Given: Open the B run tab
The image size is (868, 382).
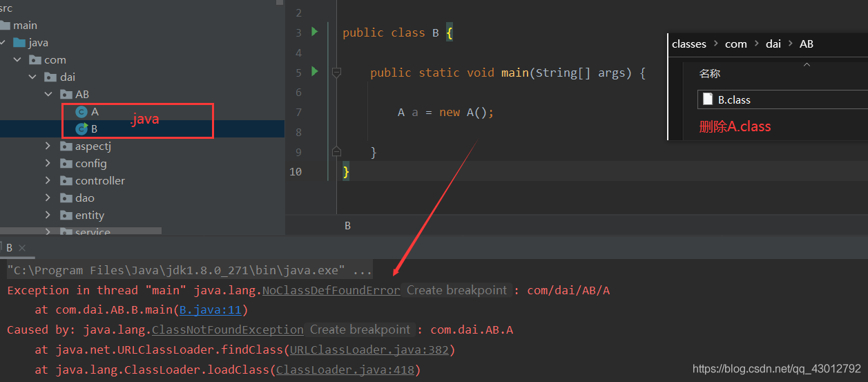Looking at the screenshot, I should 9,247.
